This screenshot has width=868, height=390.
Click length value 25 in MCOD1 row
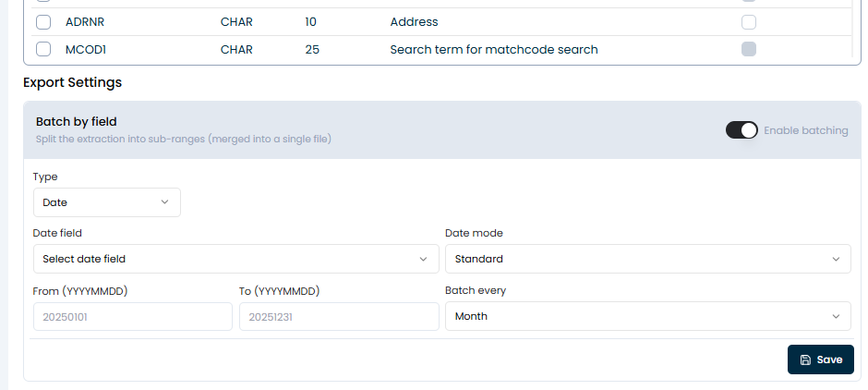(x=312, y=49)
